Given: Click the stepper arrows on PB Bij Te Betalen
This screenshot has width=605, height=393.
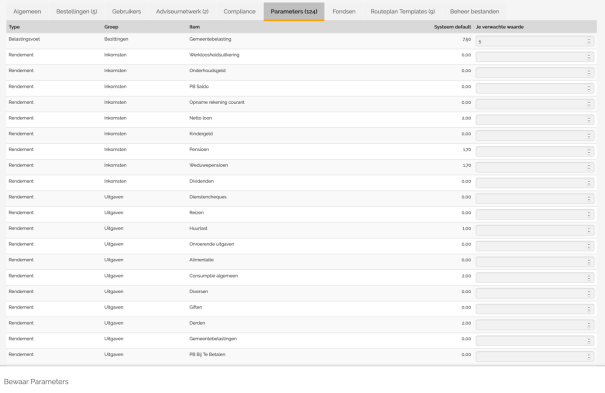Looking at the screenshot, I should pyautogui.click(x=589, y=356).
